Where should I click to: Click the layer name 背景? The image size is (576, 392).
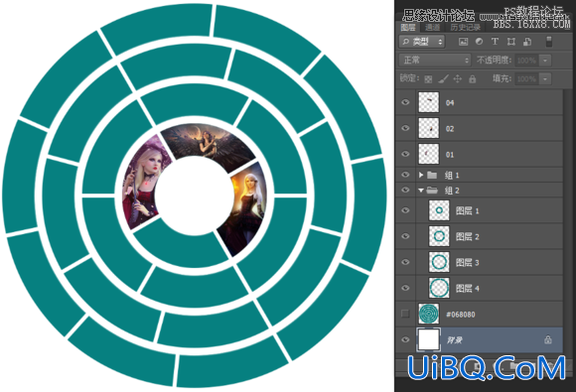[x=454, y=340]
